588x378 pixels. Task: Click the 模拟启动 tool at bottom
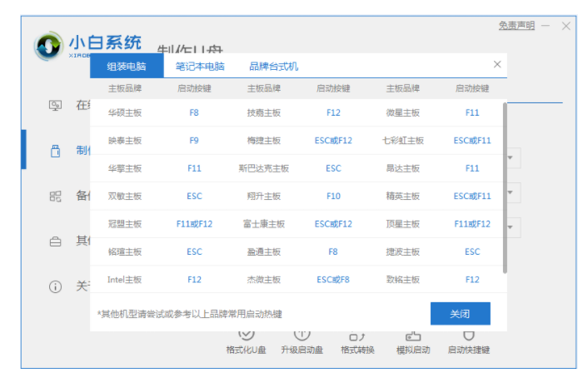(412, 343)
